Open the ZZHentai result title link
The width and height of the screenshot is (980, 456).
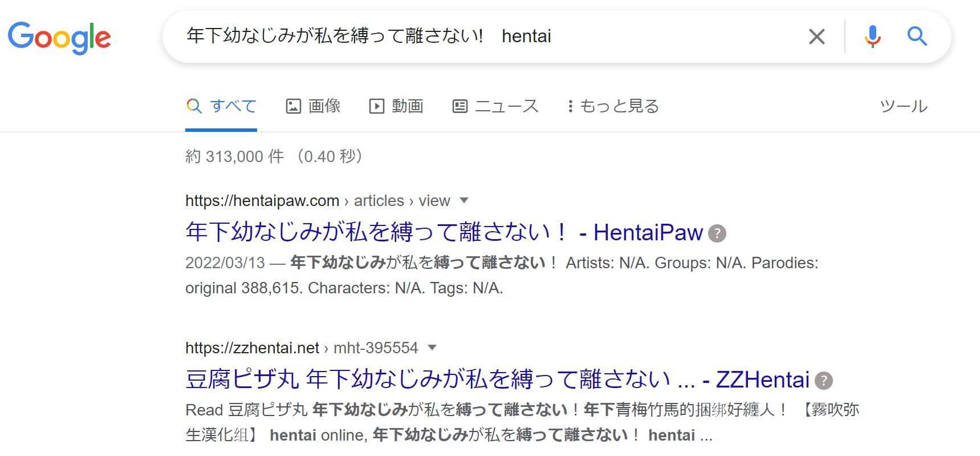tap(497, 380)
